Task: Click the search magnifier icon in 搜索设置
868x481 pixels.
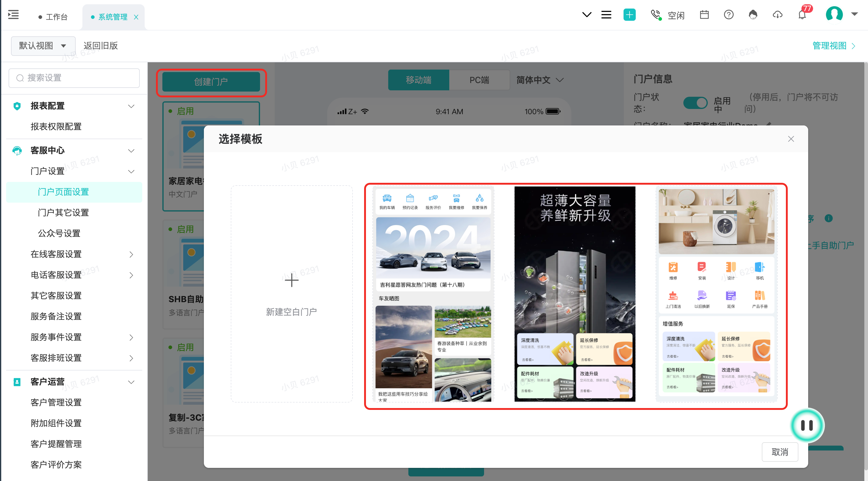Action: pos(20,78)
